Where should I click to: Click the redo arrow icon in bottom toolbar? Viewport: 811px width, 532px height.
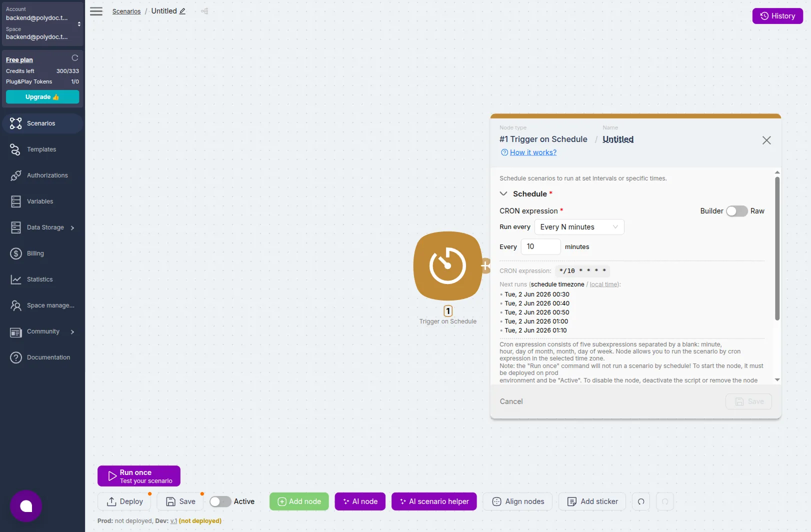coord(665,501)
